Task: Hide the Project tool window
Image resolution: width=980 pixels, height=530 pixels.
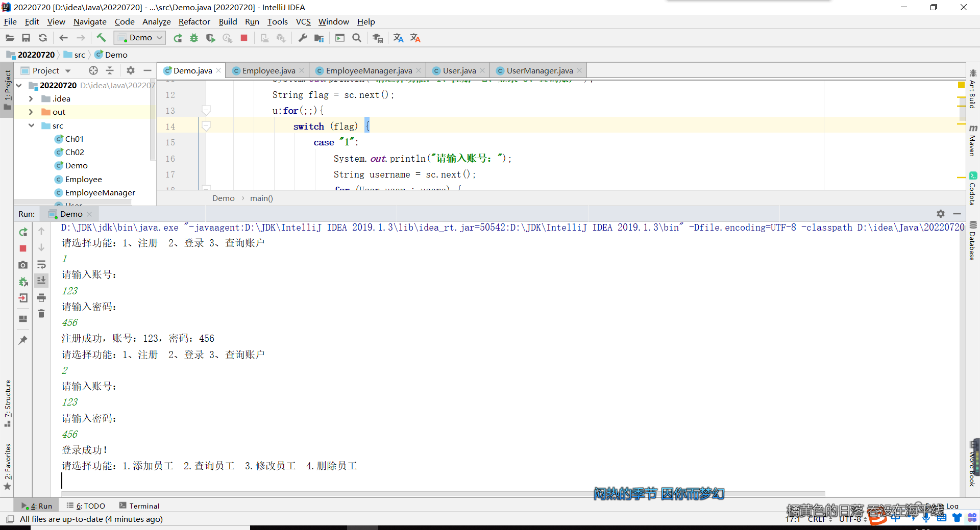Action: pos(148,70)
